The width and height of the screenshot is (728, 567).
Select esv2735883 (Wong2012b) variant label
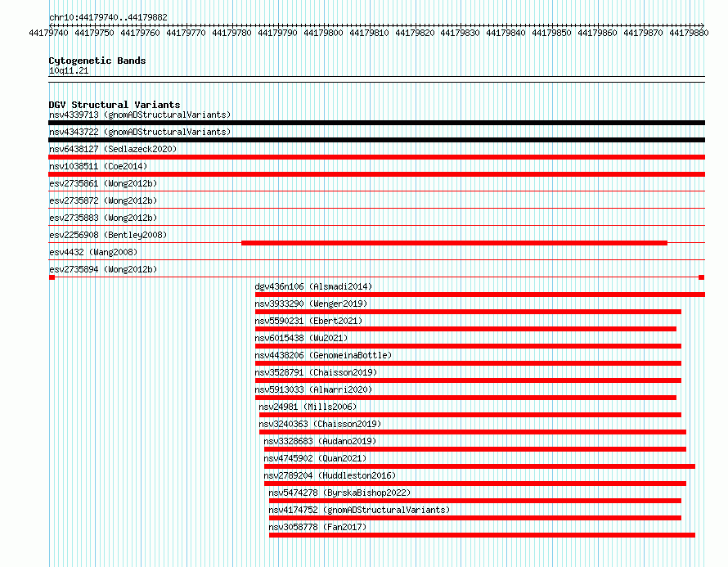103,218
